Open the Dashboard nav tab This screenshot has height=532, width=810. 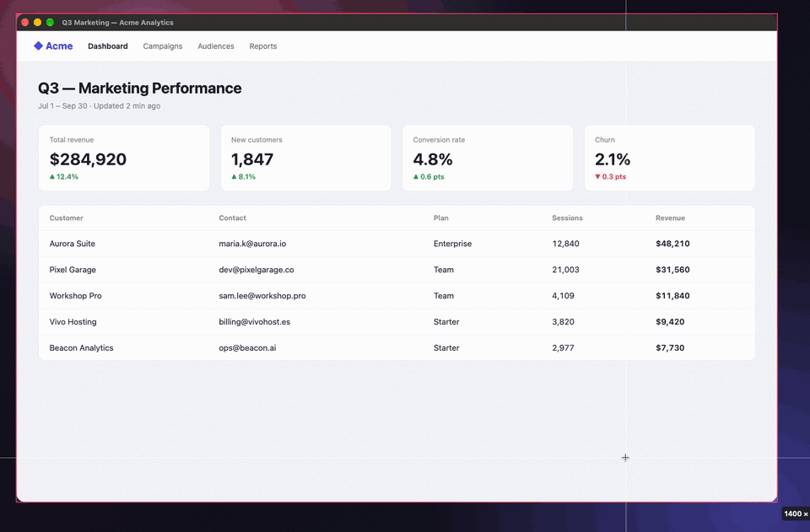[x=107, y=46]
